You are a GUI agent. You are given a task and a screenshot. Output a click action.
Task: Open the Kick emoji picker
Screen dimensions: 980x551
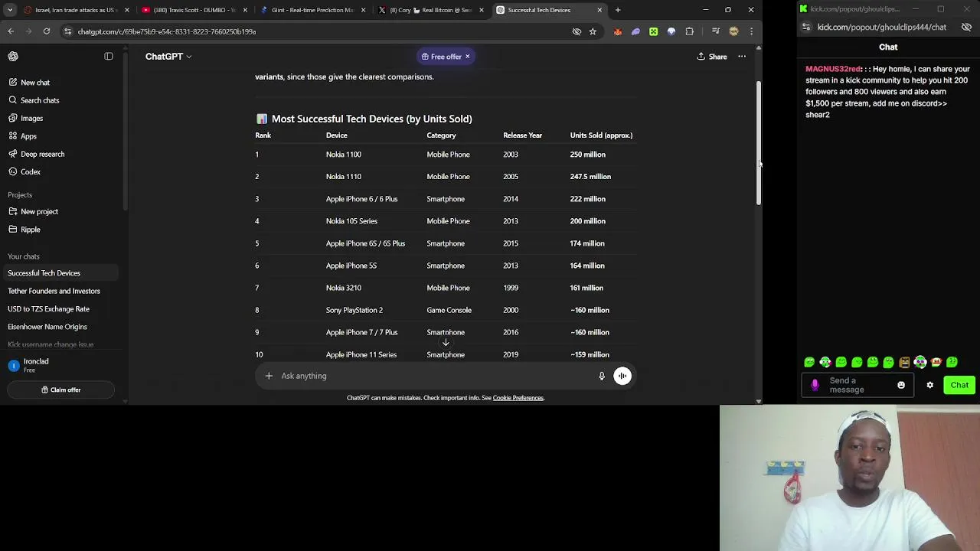pos(901,385)
